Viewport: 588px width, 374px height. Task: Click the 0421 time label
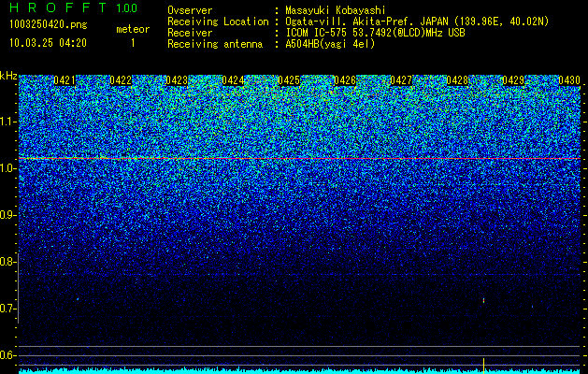coord(65,80)
